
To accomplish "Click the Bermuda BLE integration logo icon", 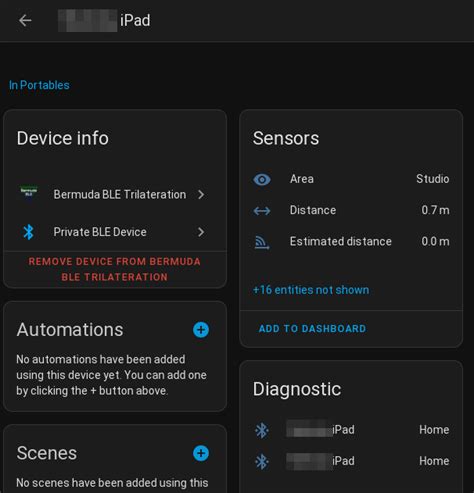I will pos(29,193).
